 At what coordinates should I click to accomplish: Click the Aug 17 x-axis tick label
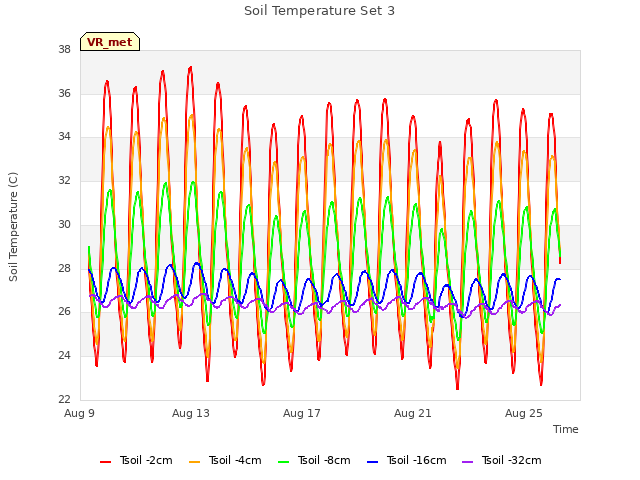click(x=302, y=413)
